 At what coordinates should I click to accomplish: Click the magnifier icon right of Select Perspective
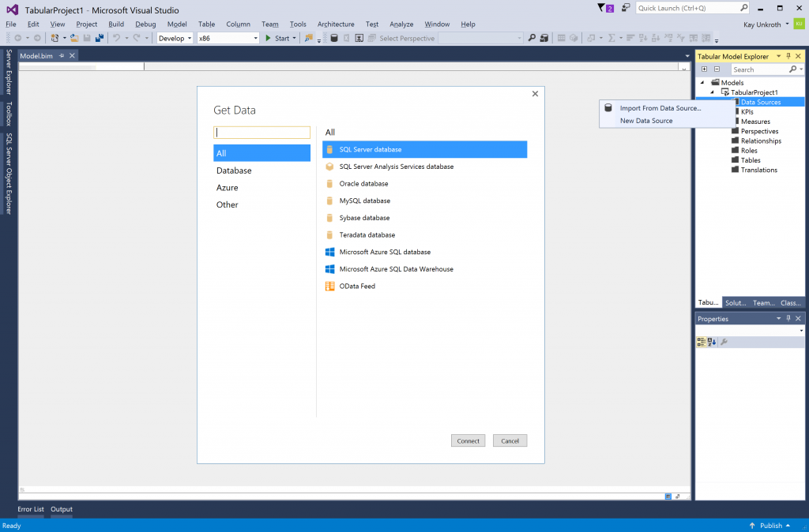pos(532,38)
